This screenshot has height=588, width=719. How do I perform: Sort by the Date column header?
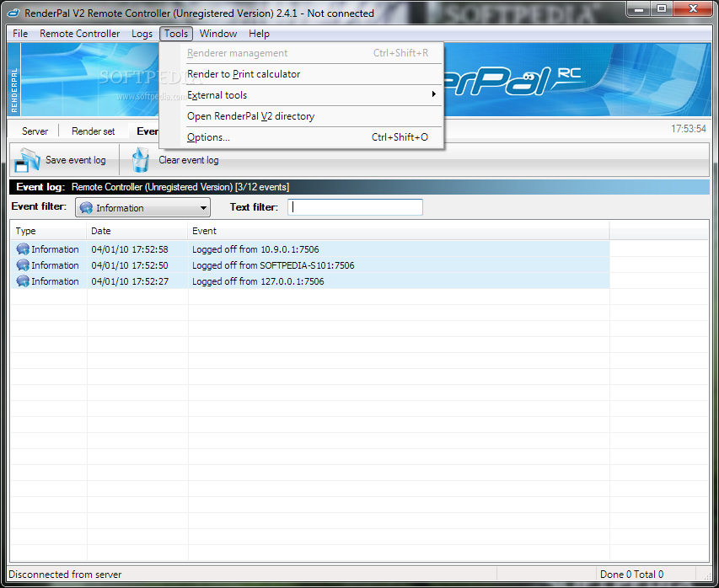tap(137, 231)
